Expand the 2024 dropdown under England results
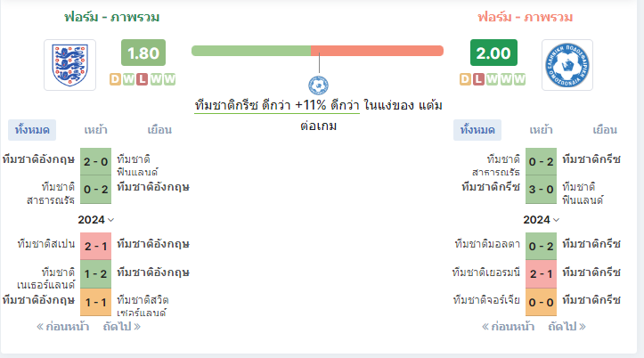The width and height of the screenshot is (644, 358). click(95, 220)
